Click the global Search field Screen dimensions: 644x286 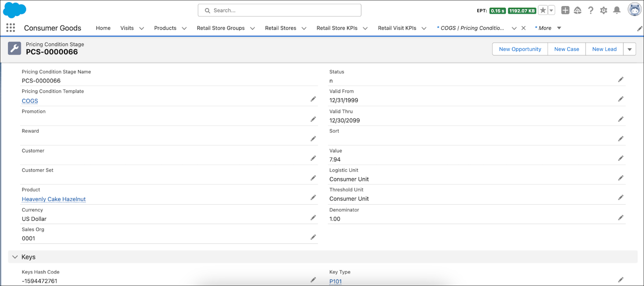(279, 10)
